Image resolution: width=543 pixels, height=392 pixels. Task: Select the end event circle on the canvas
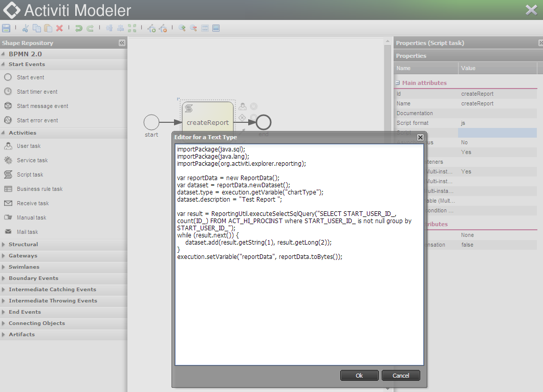(x=264, y=122)
